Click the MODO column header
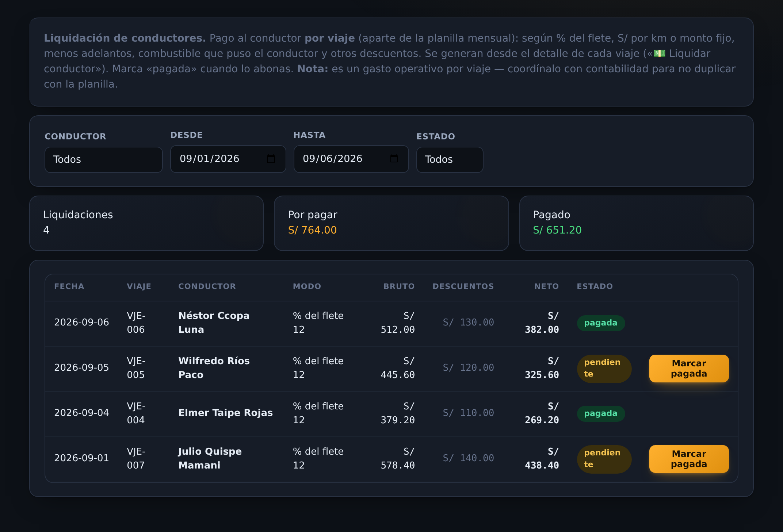The height and width of the screenshot is (532, 783). coord(307,286)
